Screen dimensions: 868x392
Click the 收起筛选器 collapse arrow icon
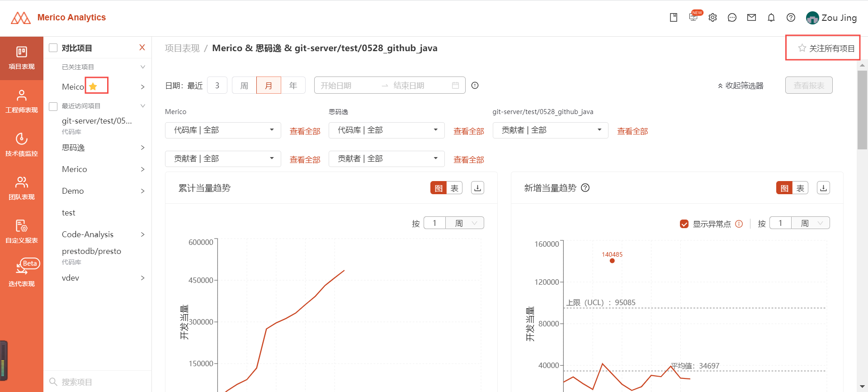(720, 86)
